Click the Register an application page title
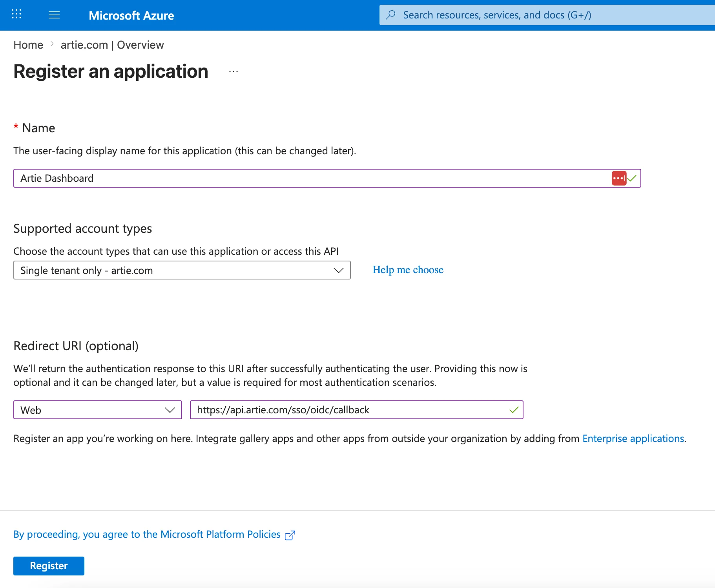The height and width of the screenshot is (588, 715). tap(111, 71)
